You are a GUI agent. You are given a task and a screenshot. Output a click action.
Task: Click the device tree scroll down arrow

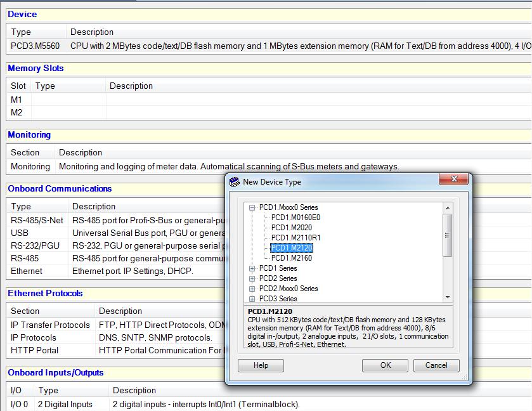tap(448, 297)
